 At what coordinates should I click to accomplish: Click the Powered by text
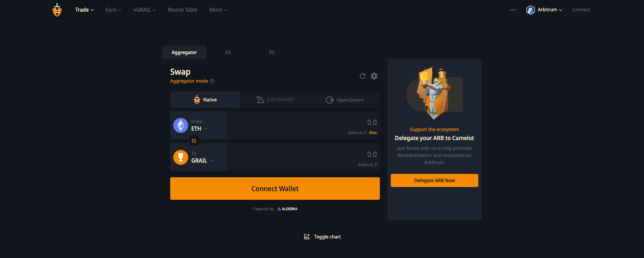(263, 209)
